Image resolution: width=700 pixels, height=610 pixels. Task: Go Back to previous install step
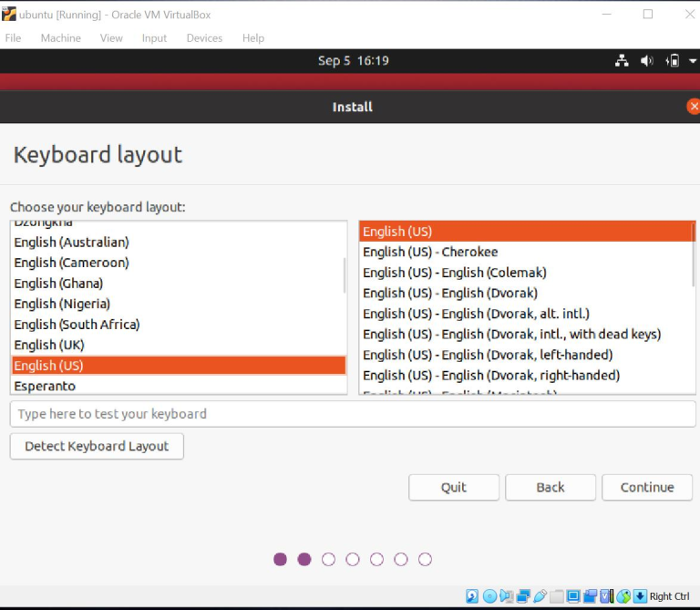tap(551, 487)
